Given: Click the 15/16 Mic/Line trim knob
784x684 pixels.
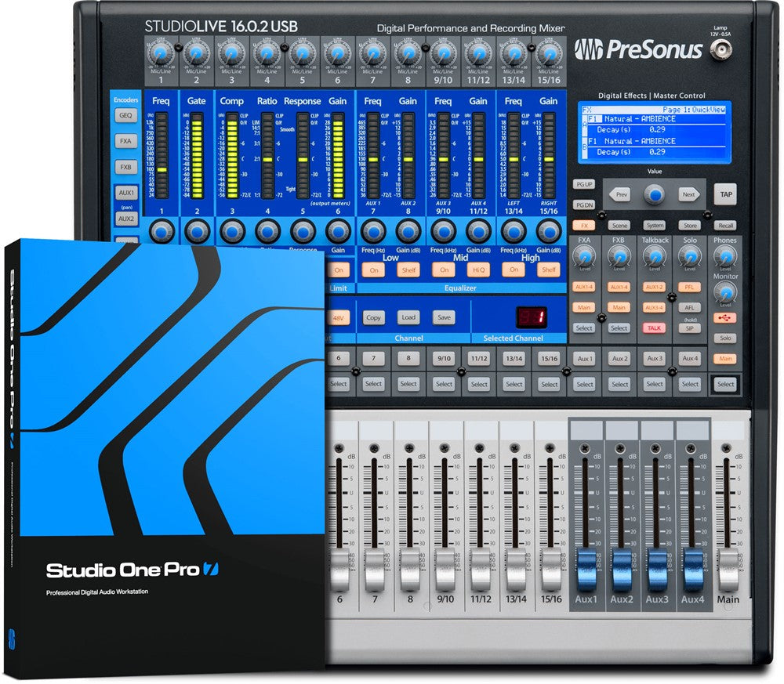Looking at the screenshot, I should [x=549, y=54].
